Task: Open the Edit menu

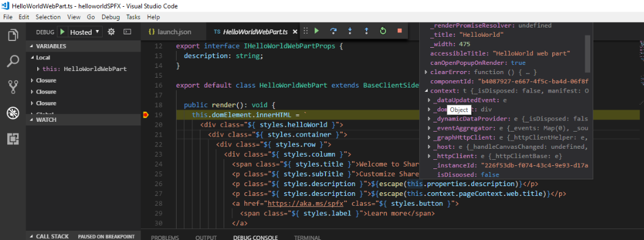Action: click(x=24, y=17)
